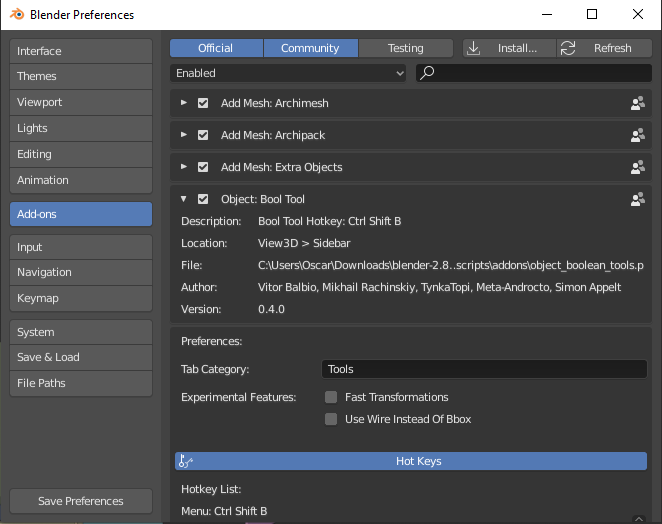
Task: Select the Add-ons section
Action: (x=81, y=214)
